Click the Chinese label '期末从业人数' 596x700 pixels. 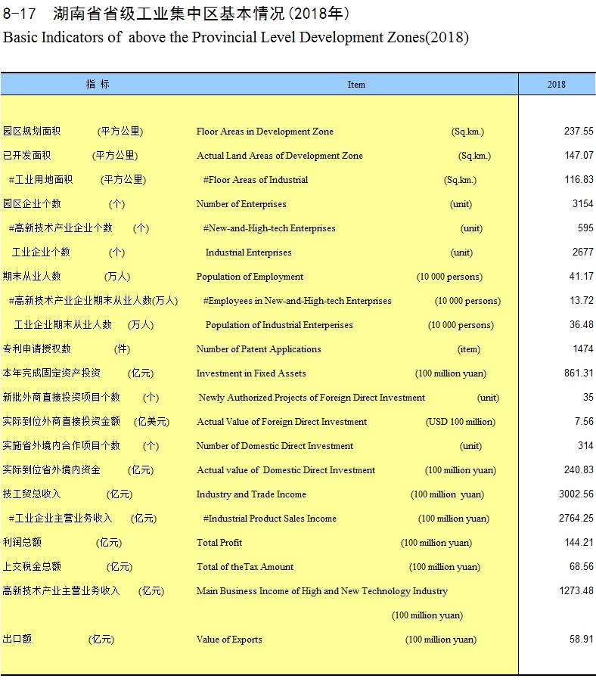pos(32,276)
